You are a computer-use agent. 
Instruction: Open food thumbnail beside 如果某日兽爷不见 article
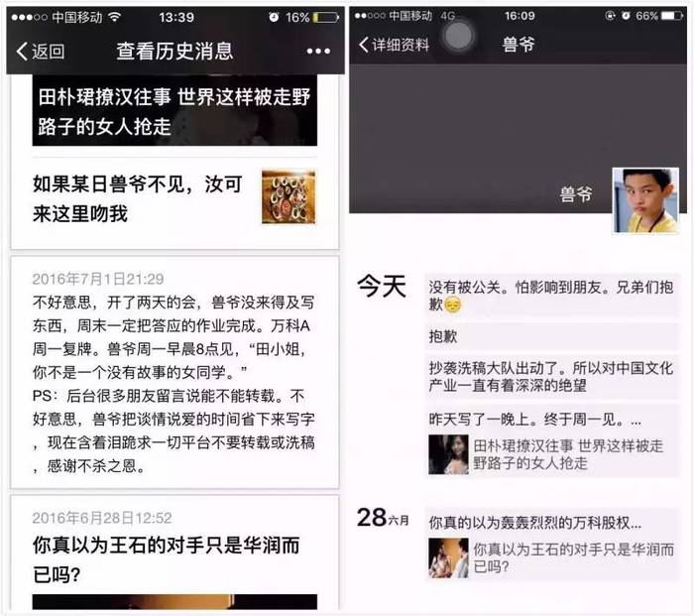coord(289,197)
